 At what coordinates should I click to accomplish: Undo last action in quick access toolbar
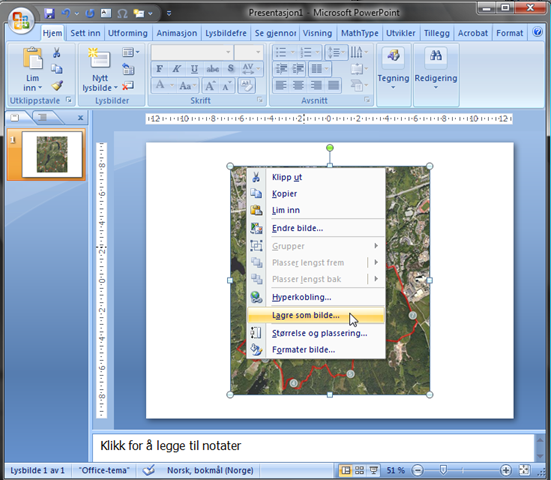tap(66, 14)
